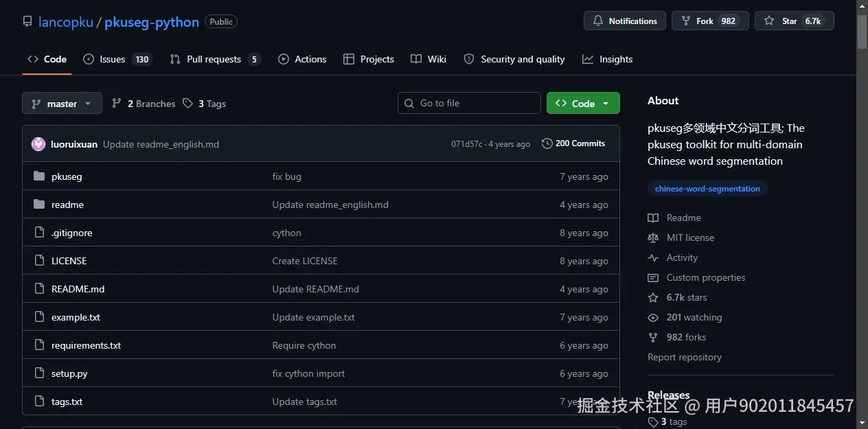The height and width of the screenshot is (429, 868).
Task: Star the repository with the Star button
Action: (795, 21)
